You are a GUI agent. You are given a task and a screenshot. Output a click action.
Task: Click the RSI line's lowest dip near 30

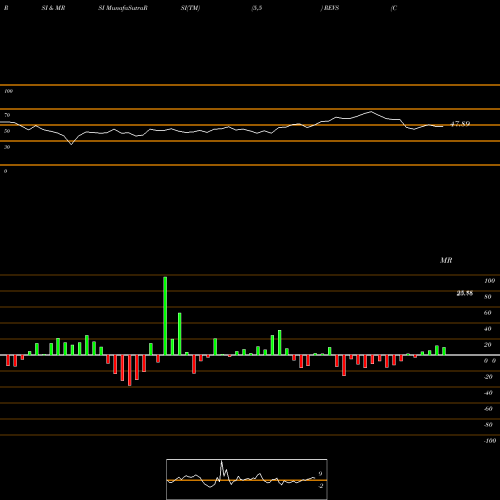71,144
